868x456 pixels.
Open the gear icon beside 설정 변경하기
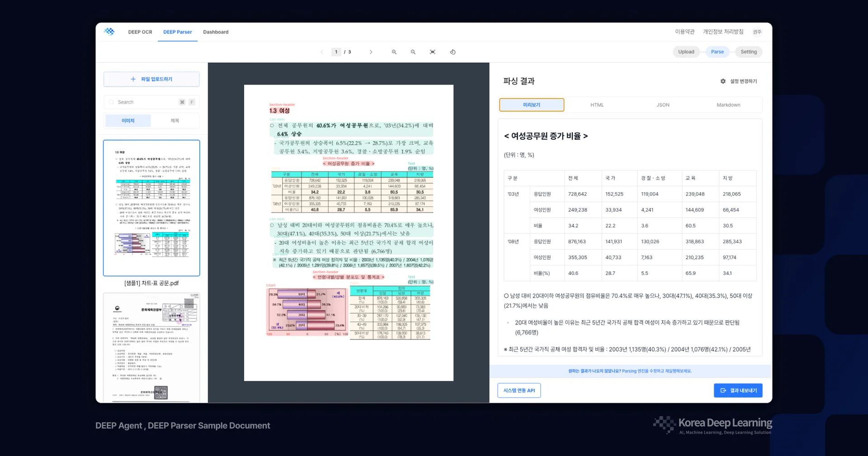pos(722,81)
